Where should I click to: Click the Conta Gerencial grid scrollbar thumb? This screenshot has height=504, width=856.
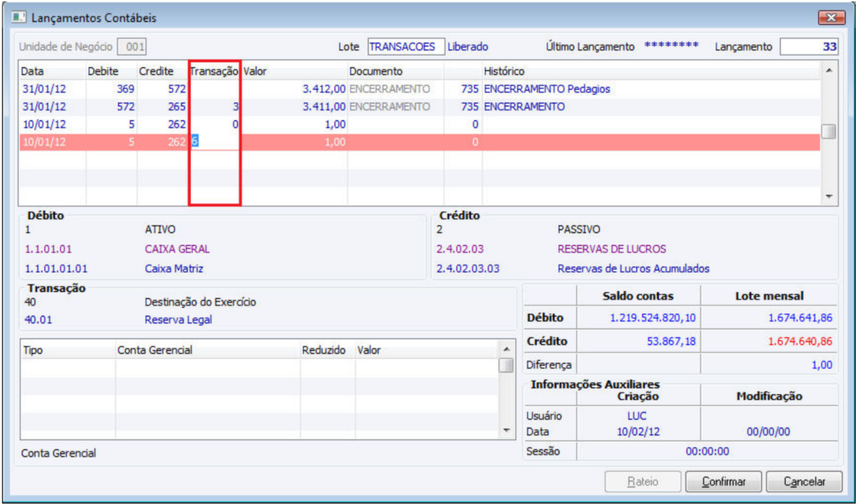[506, 365]
